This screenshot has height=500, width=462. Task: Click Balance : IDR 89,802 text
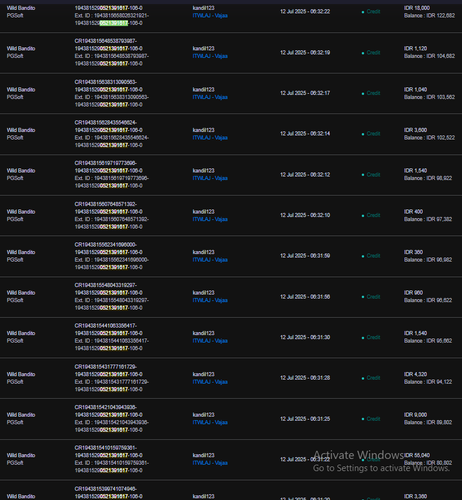tap(428, 422)
